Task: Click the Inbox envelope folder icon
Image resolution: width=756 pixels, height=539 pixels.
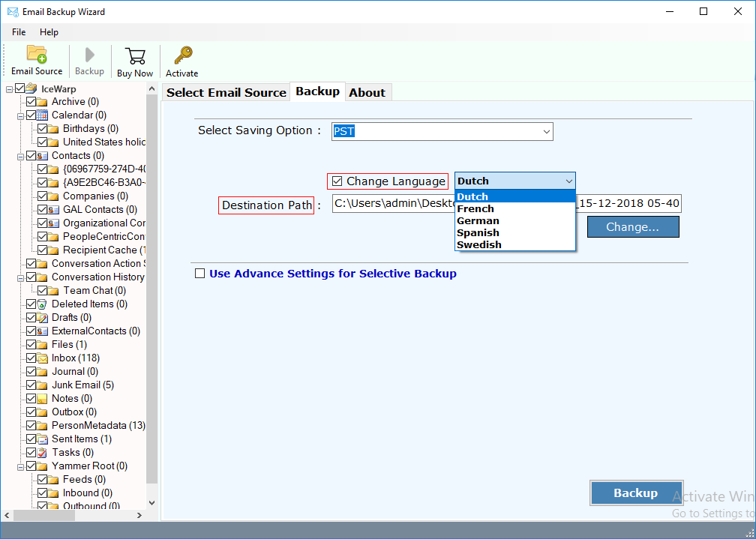Action: tap(43, 358)
